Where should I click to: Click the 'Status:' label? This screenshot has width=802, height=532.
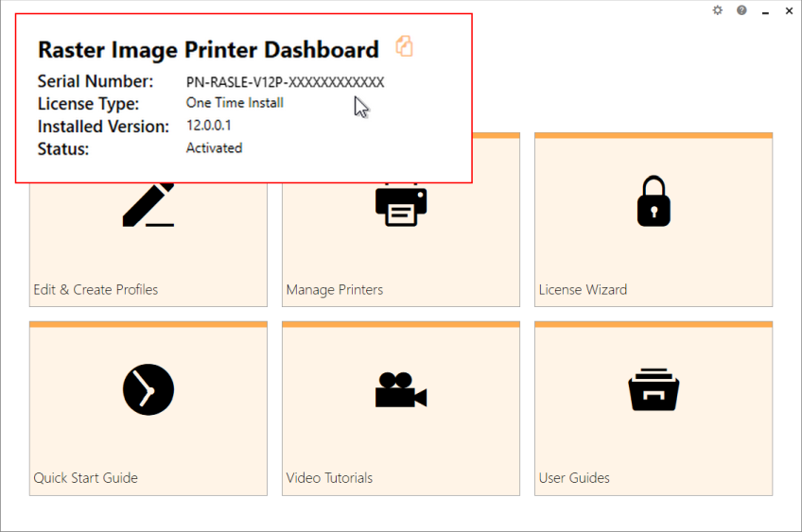click(63, 148)
